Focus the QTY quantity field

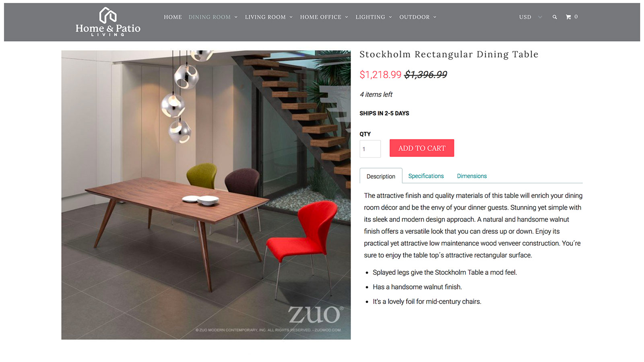(370, 149)
